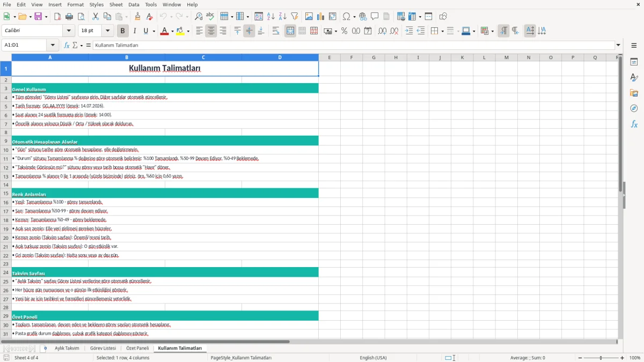Toggle Merge and Center Cells button
644x362 pixels.
(x=290, y=31)
